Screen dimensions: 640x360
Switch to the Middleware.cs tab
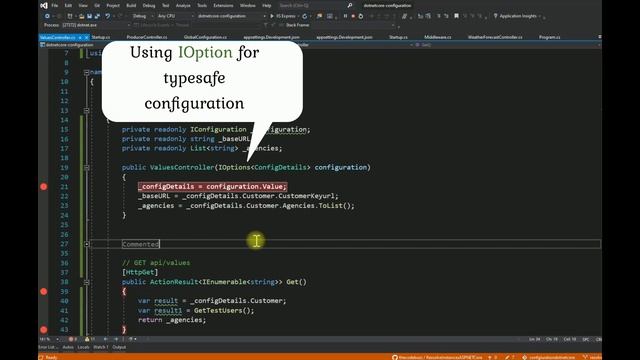pyautogui.click(x=438, y=37)
